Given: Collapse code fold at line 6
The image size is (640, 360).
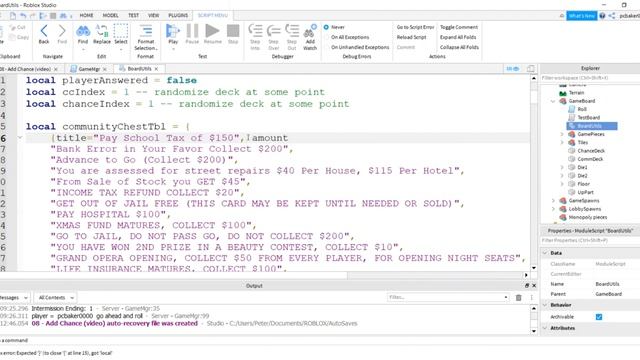Looking at the screenshot, I should pyautogui.click(x=20, y=138).
